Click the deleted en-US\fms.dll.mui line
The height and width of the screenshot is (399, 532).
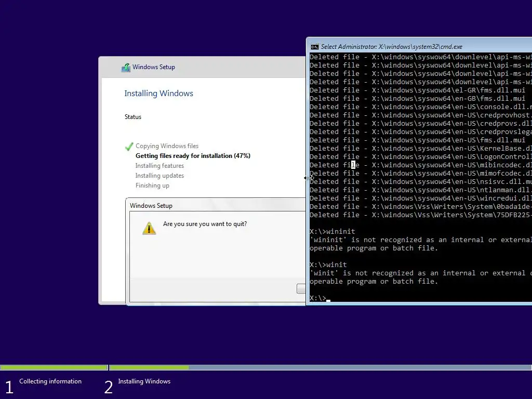[417, 140]
